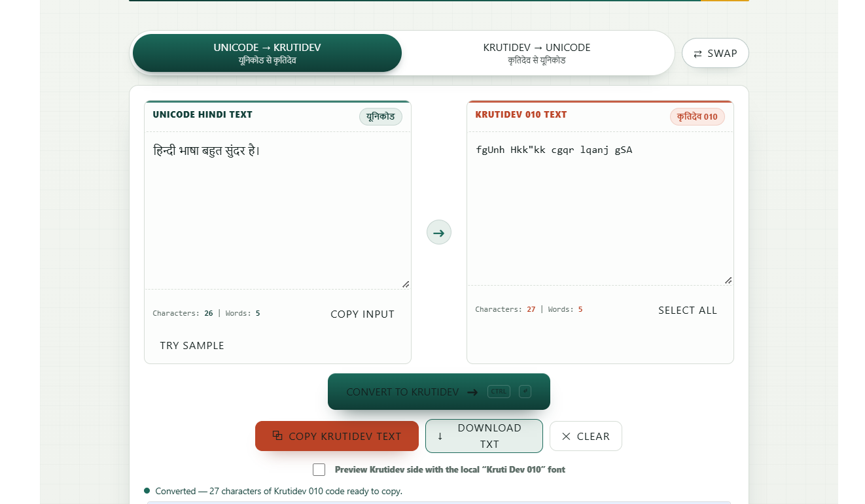Viewport: 865px width, 504px height.
Task: Grab the resize handle of the Unicode textarea
Action: tap(406, 284)
